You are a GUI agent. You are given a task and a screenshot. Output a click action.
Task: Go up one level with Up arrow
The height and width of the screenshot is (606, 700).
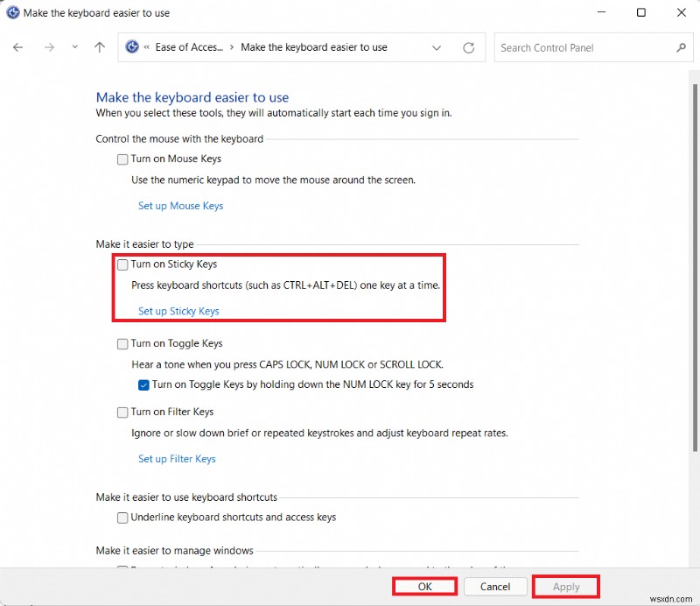click(x=100, y=47)
